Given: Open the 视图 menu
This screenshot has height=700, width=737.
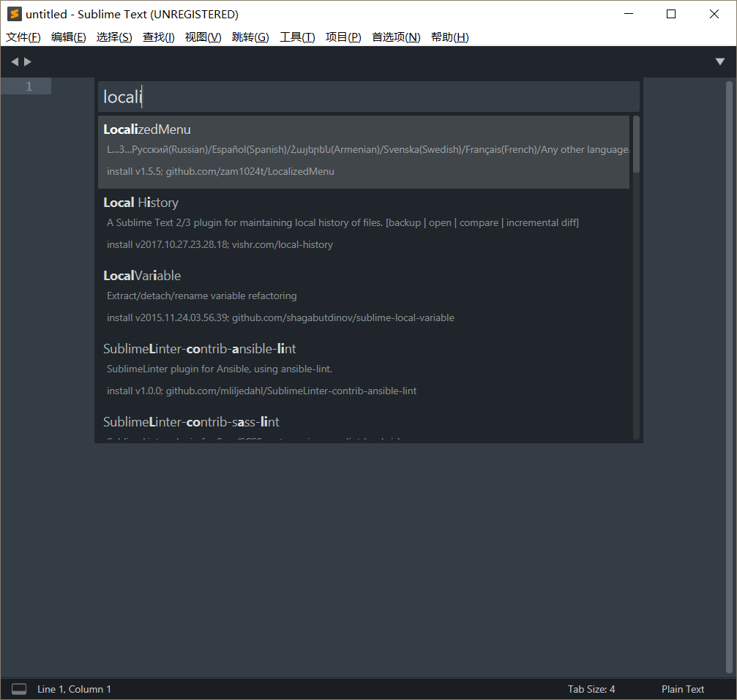Looking at the screenshot, I should point(203,37).
